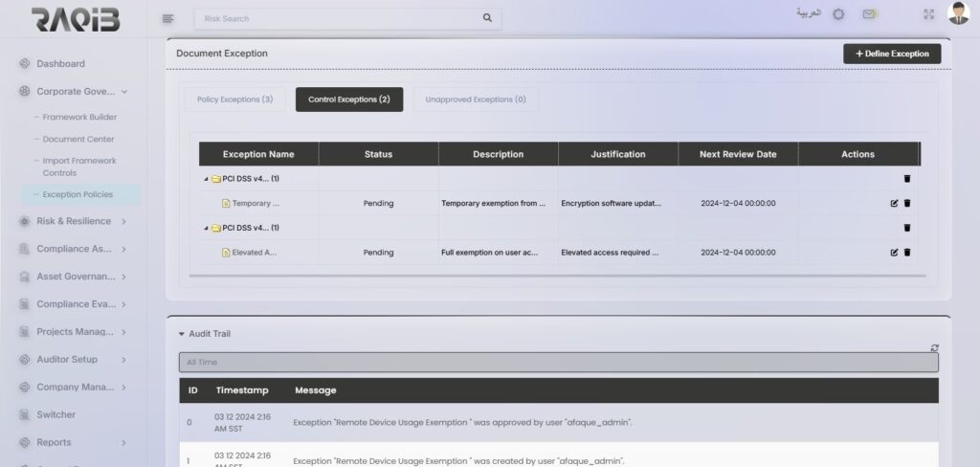Delete the Elevated Access exception row
Screen dimensions: 980x467
tap(907, 253)
